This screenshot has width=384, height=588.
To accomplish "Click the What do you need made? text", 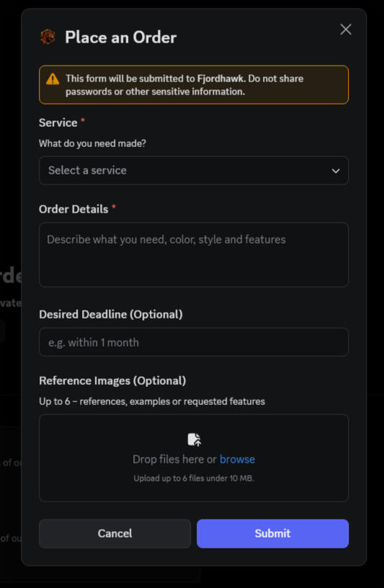I will click(x=93, y=143).
